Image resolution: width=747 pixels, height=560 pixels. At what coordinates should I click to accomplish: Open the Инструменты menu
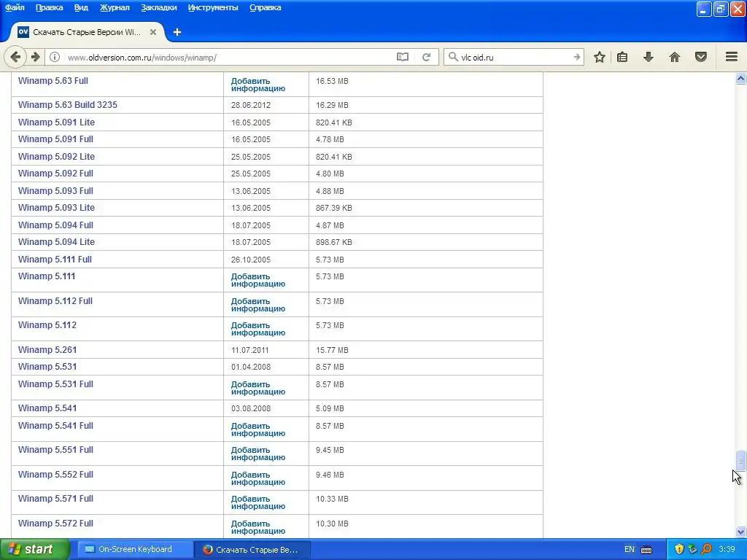click(213, 7)
